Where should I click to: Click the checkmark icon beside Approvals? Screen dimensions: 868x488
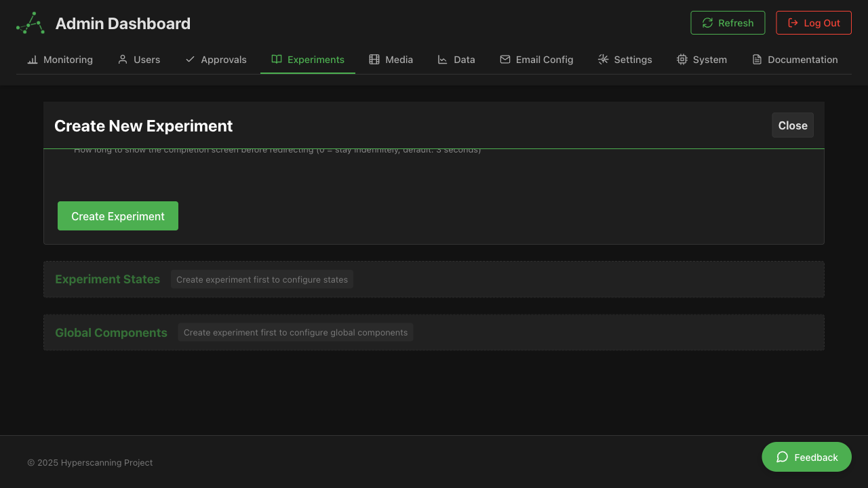tap(189, 60)
